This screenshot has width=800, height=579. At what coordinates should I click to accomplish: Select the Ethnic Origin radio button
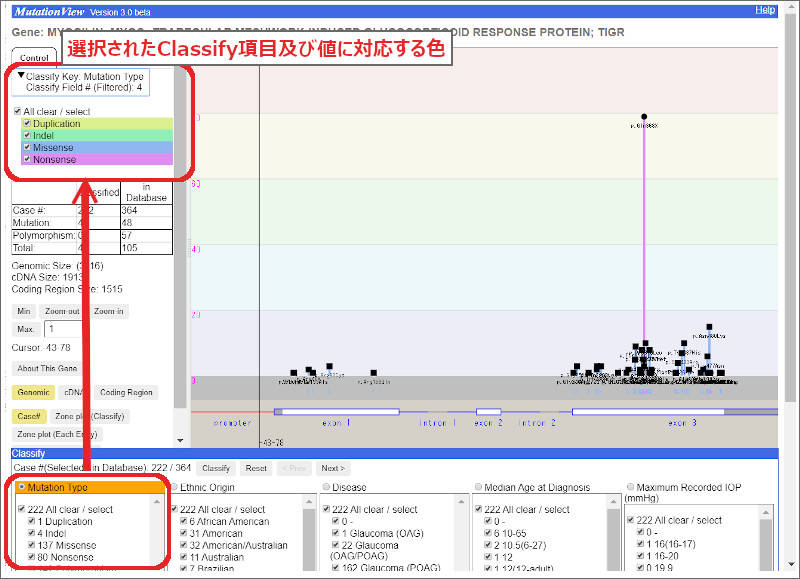174,487
